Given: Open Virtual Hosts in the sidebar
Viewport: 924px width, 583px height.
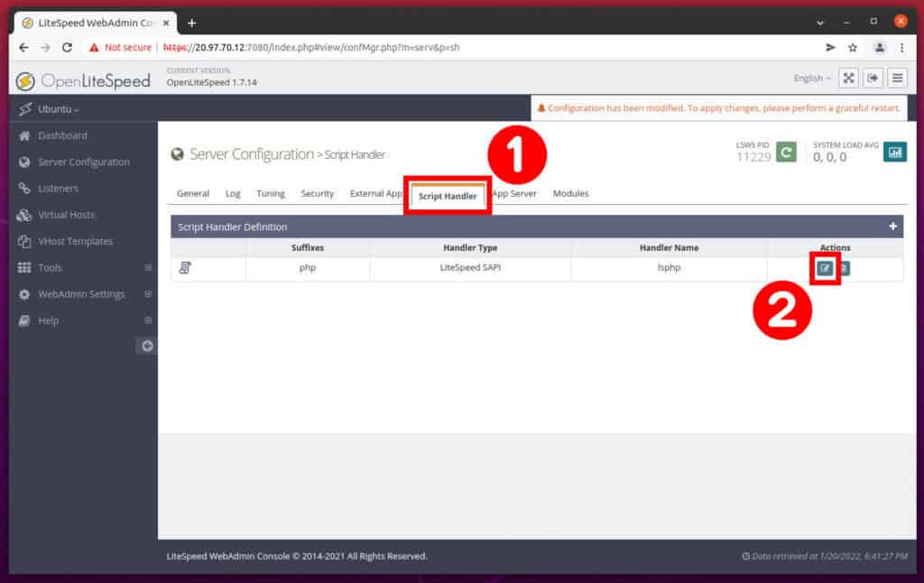Looking at the screenshot, I should 66,215.
